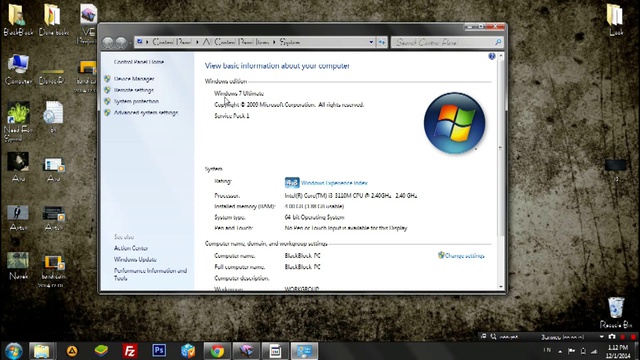The image size is (640, 360).
Task: Click the back navigation arrow button
Action: (x=108, y=42)
